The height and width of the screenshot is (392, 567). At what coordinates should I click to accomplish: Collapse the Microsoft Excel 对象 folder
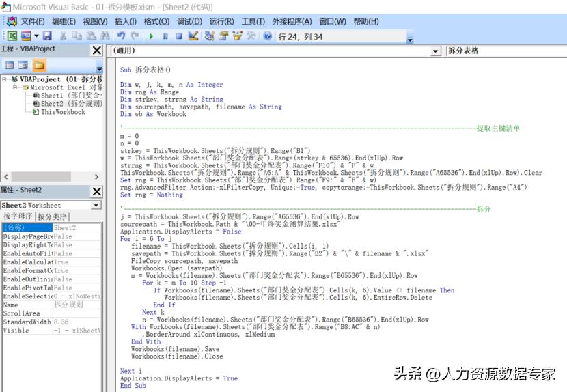tap(15, 87)
